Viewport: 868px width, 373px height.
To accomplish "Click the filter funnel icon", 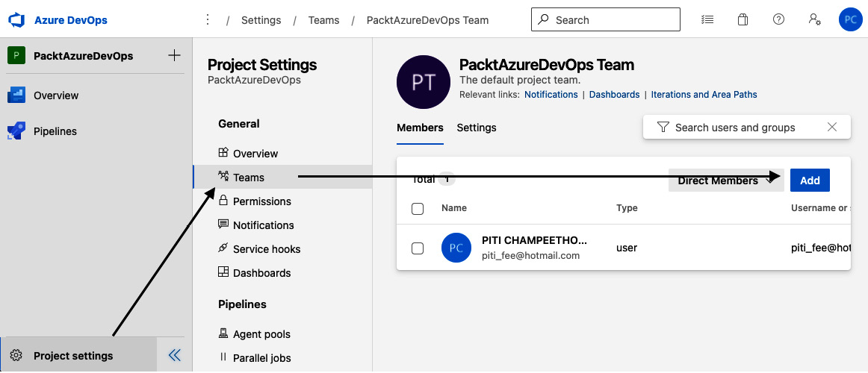I will 663,127.
